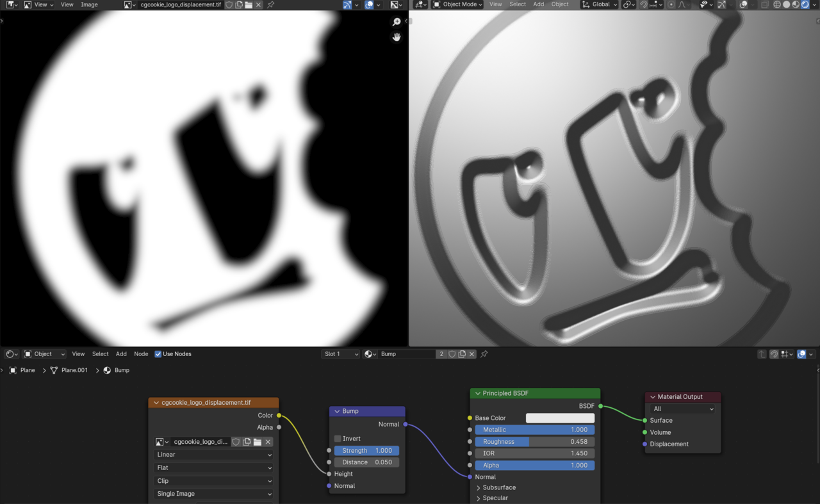The height and width of the screenshot is (504, 820).
Task: Switch to material preview shading
Action: pos(796,4)
